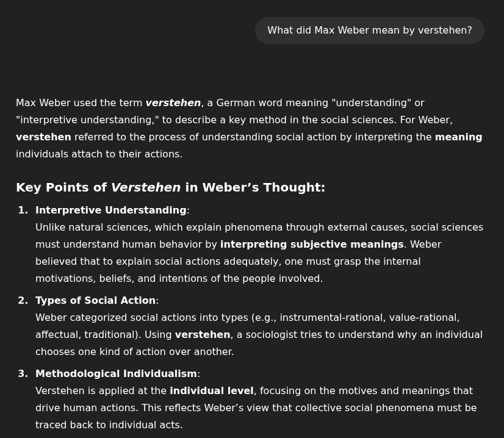Viewport: 504px width, 438px height.
Task: Click the line "traced back to individual acts."
Action: [x=109, y=425]
